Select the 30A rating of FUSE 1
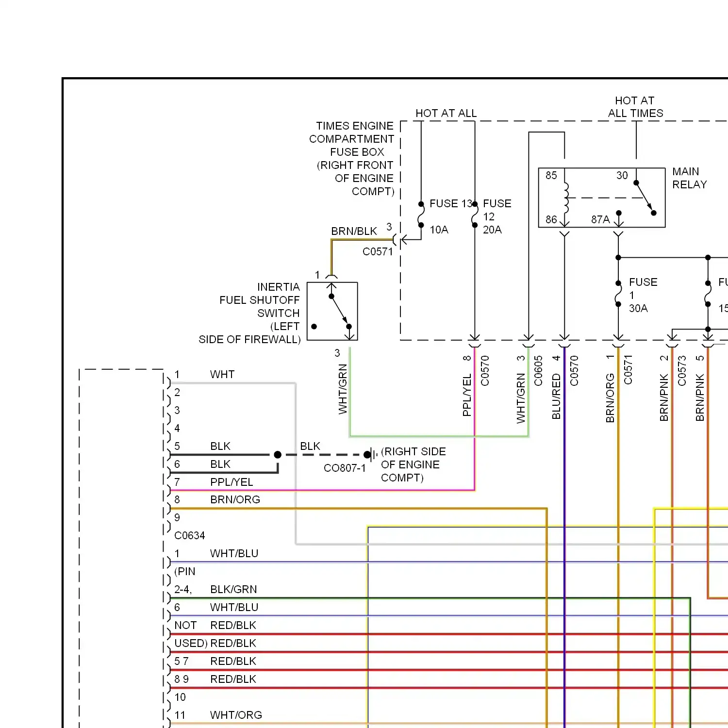728x728 pixels. coord(638,308)
